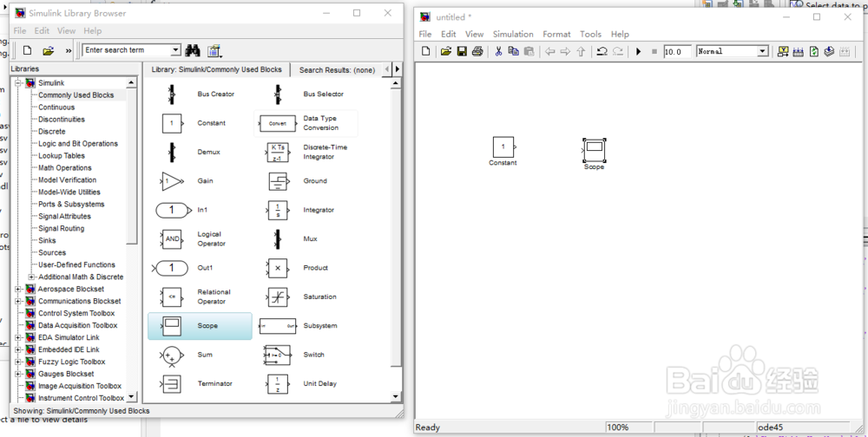Click the Sum block icon

tap(172, 356)
